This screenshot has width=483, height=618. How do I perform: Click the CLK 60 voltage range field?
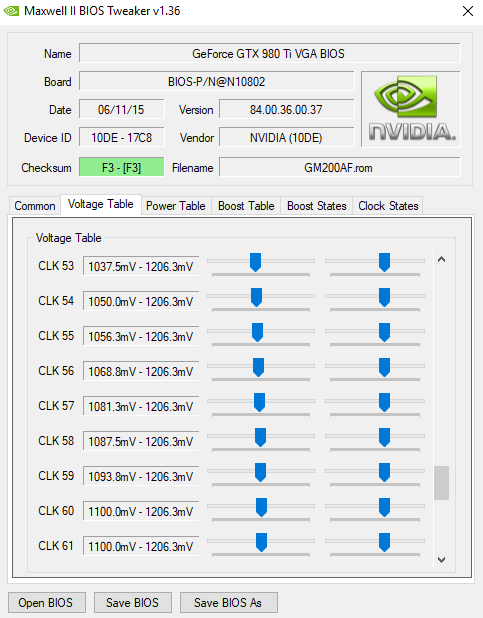pyautogui.click(x=141, y=512)
